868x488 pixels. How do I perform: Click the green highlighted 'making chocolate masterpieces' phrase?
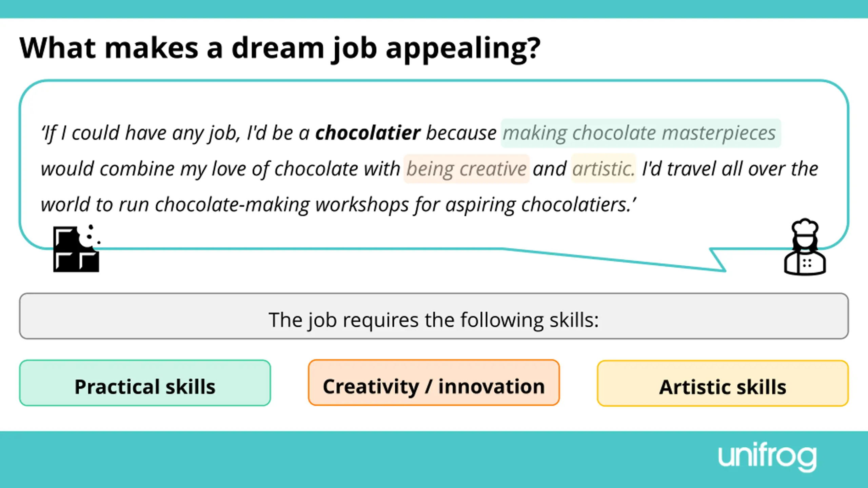click(640, 133)
